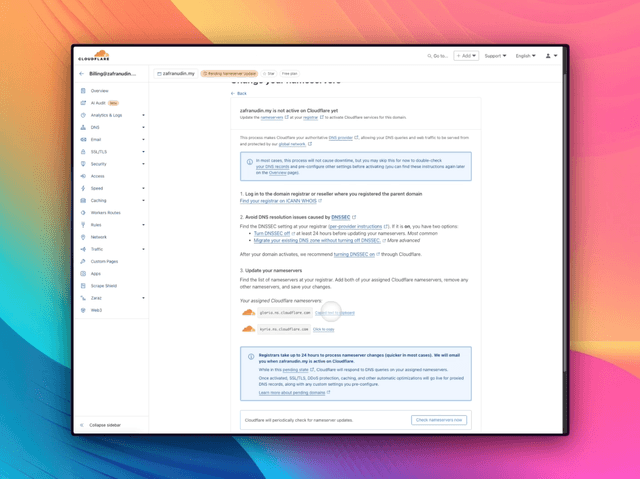Click the Speed lightning icon

(83, 188)
